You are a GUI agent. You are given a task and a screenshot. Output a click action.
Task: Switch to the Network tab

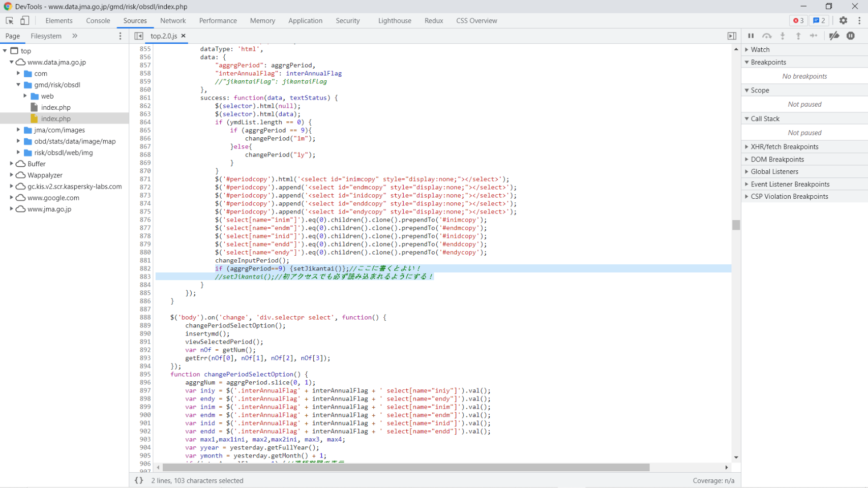tap(173, 21)
